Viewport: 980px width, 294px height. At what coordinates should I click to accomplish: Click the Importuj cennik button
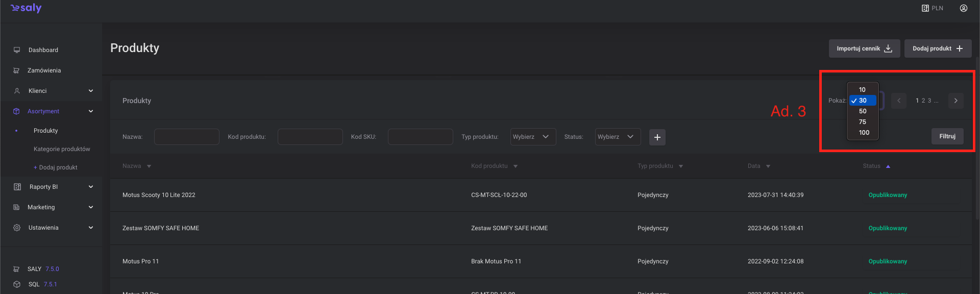tap(864, 48)
